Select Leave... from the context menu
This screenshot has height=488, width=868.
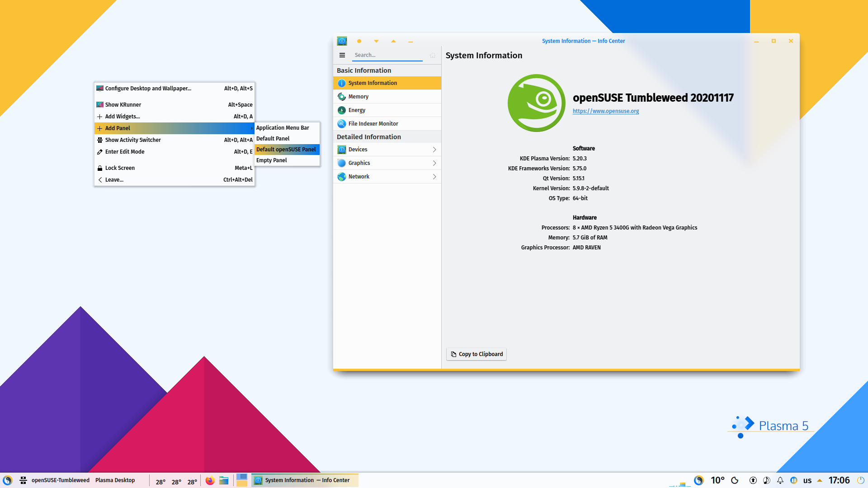[x=175, y=180]
